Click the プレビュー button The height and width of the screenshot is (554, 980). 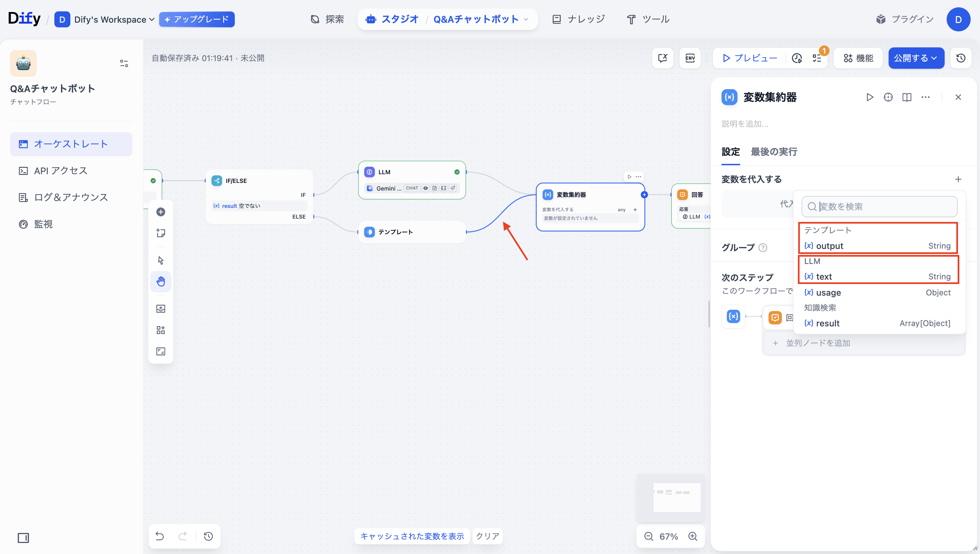coord(750,58)
